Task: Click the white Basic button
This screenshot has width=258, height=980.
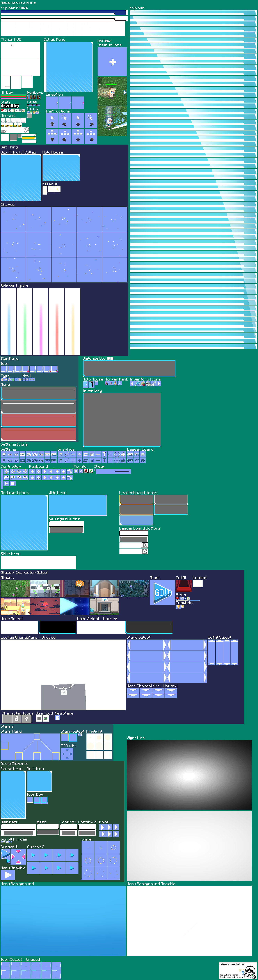Action: (48, 827)
